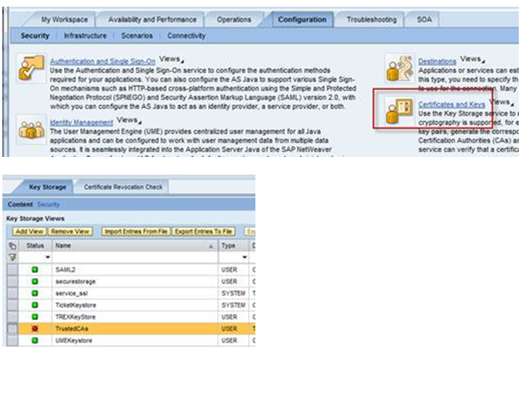Click the Name filter input field
This screenshot has width=520, height=397.
coord(135,257)
